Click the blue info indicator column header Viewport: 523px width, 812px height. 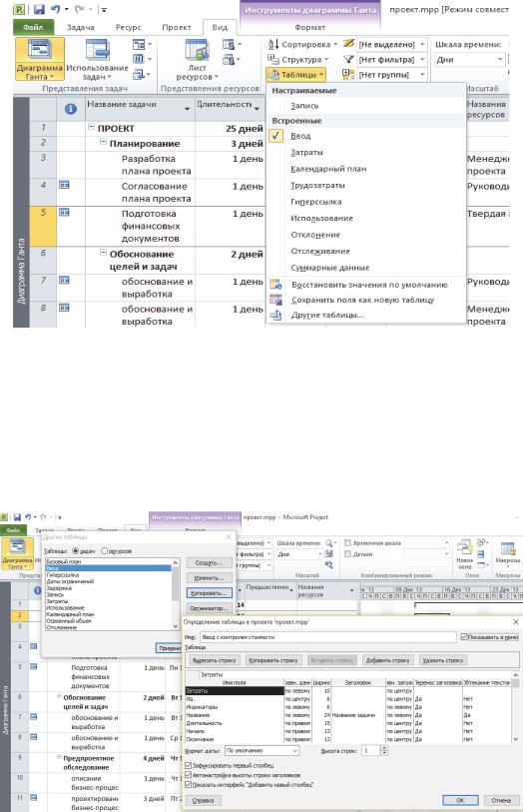coord(70,109)
